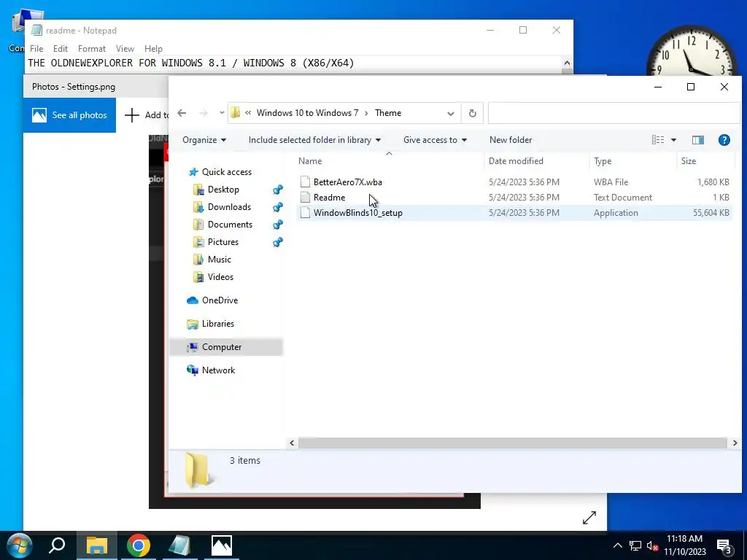Click the pin icon next to Pictures
Viewport: 747px width, 560px height.
click(x=278, y=242)
